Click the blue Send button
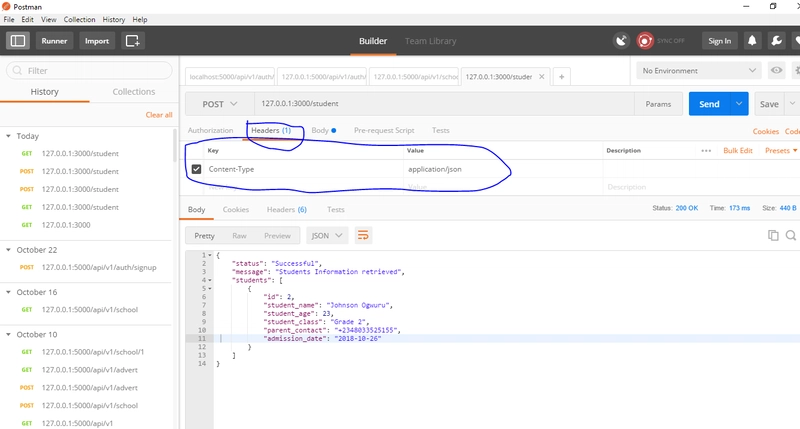 coord(709,104)
